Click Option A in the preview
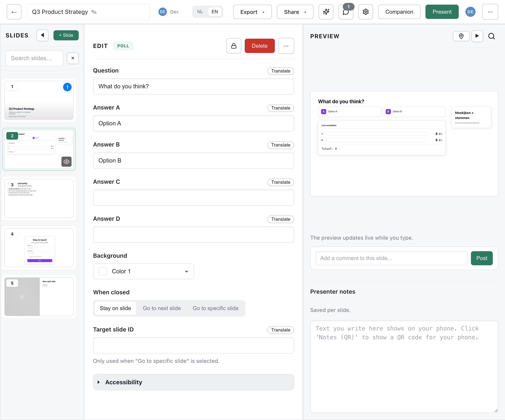505x420 pixels. (x=350, y=111)
